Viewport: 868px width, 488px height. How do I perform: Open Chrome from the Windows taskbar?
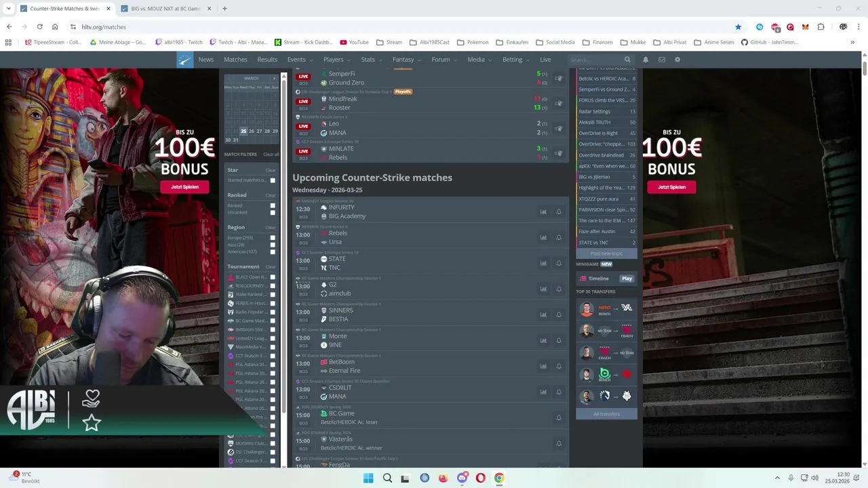(499, 478)
